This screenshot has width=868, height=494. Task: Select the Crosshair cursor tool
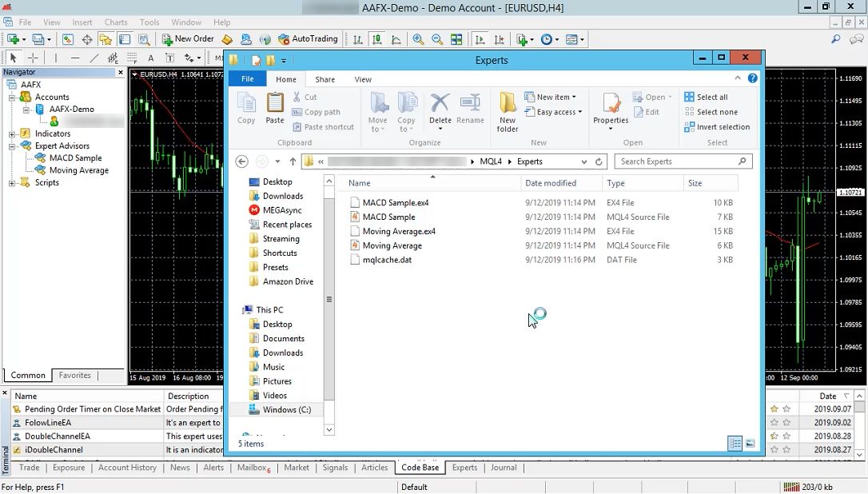click(x=33, y=58)
